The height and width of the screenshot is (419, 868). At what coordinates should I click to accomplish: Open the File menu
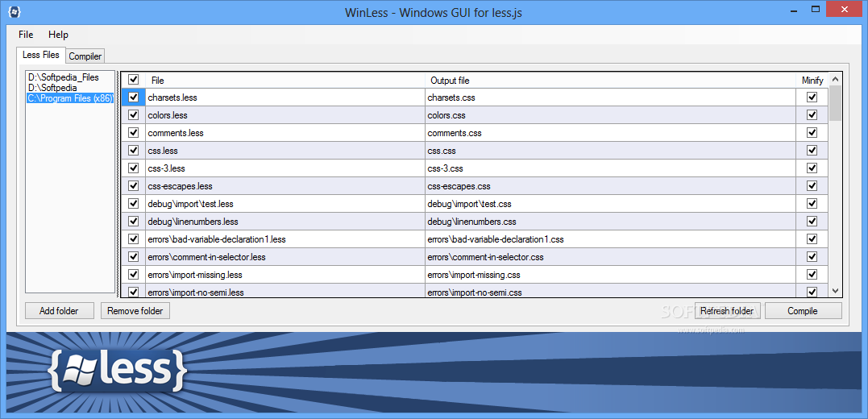[x=26, y=35]
